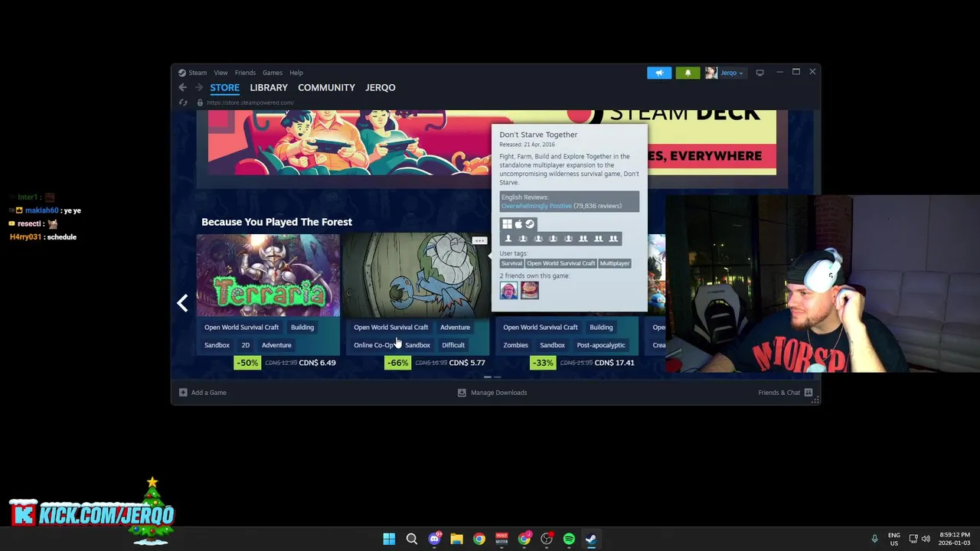Viewport: 980px width, 551px height.
Task: Click the Difficult tag on Don't Starve card
Action: pyautogui.click(x=453, y=345)
